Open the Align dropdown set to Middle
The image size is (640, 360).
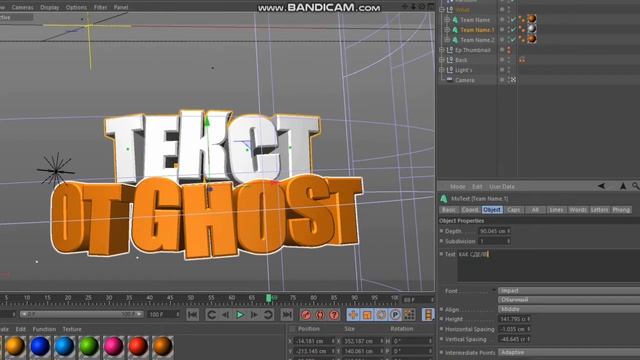(x=569, y=309)
